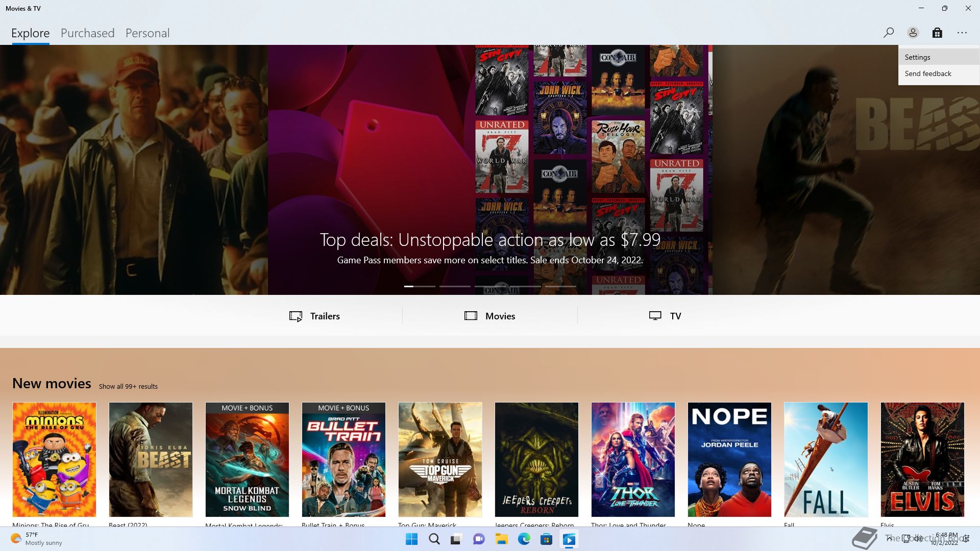980x551 pixels.
Task: Open the Beast movie poster
Action: [151, 460]
